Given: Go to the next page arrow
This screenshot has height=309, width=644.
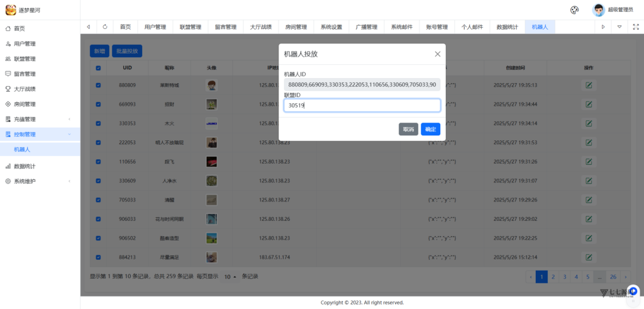Looking at the screenshot, I should [x=626, y=277].
